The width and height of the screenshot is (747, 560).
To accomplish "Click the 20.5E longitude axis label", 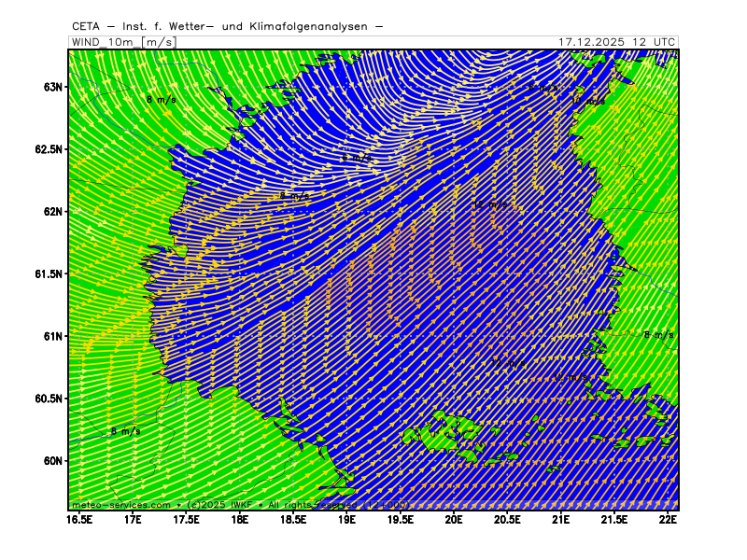I will [507, 518].
